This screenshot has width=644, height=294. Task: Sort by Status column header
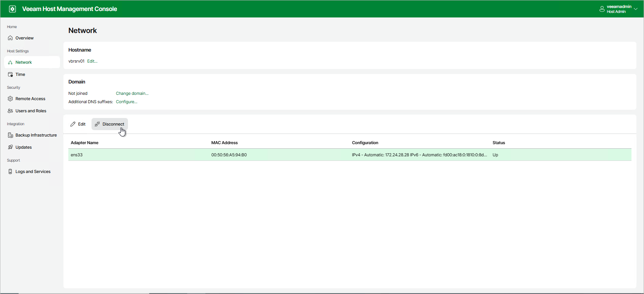click(x=499, y=143)
